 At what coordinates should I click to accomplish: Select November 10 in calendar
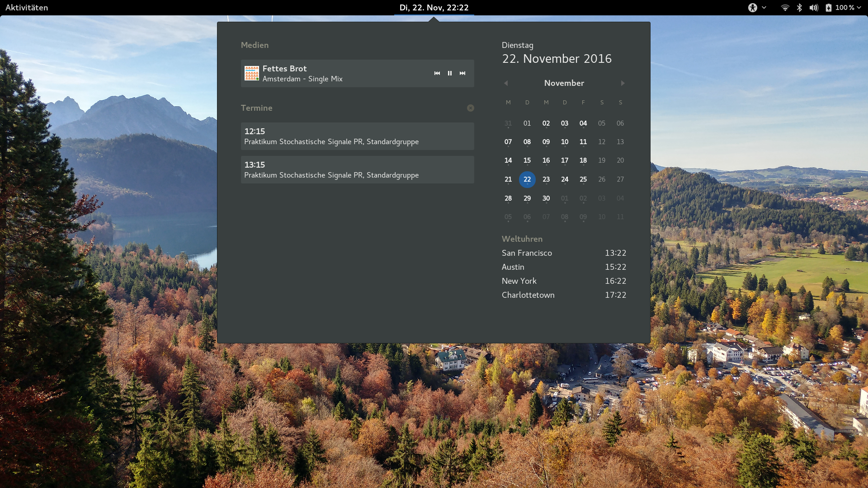point(565,142)
